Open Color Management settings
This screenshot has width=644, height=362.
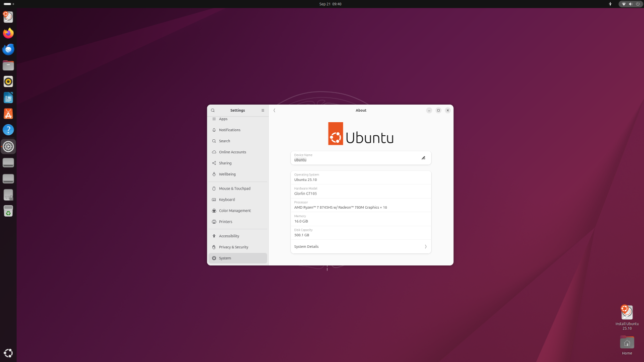pyautogui.click(x=238, y=211)
